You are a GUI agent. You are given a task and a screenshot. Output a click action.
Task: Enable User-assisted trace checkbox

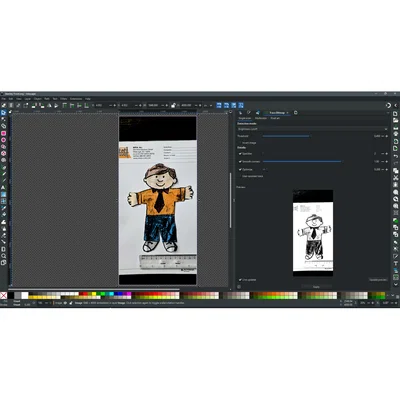tap(240, 176)
